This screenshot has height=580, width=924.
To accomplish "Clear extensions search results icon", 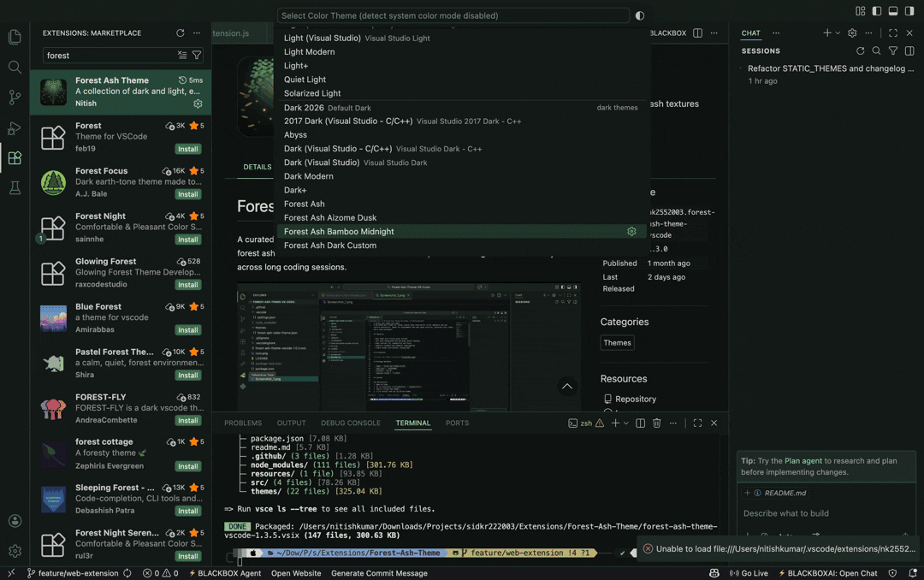I will point(182,55).
